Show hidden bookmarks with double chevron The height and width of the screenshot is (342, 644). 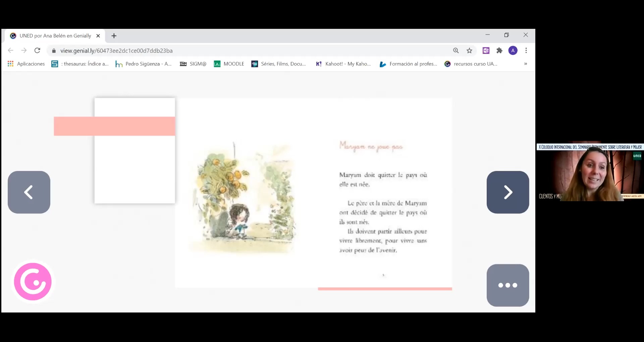(x=526, y=64)
